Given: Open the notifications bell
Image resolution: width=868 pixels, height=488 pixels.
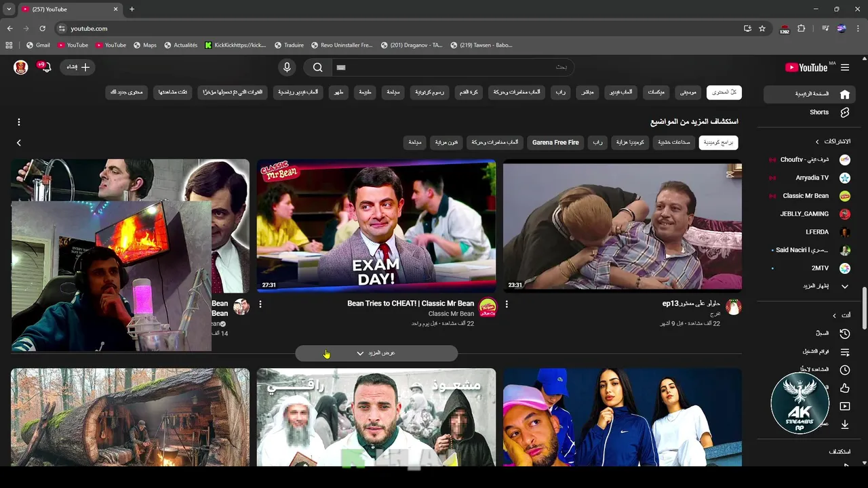Looking at the screenshot, I should point(46,67).
